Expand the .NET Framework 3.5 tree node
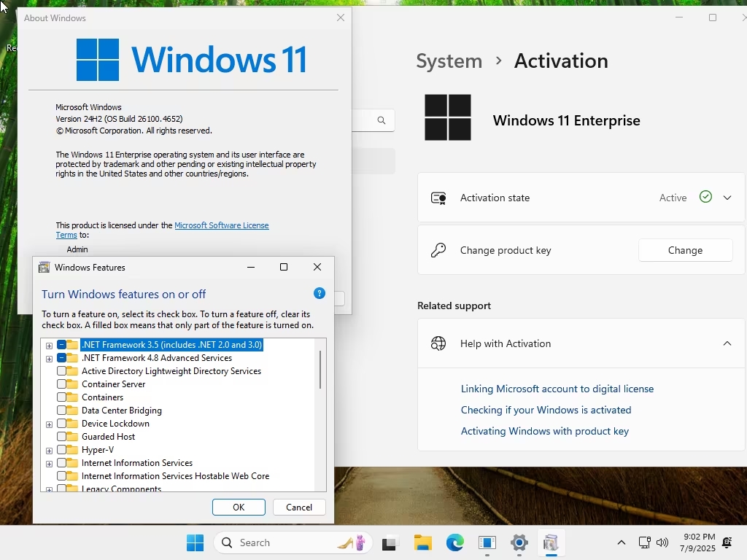Screen dimensions: 747x560 click(49, 345)
